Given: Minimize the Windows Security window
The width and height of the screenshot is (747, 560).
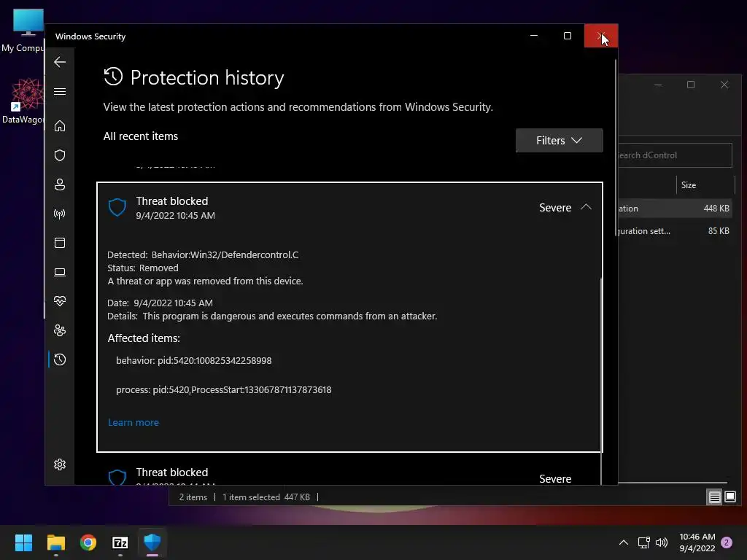Looking at the screenshot, I should click(x=534, y=36).
